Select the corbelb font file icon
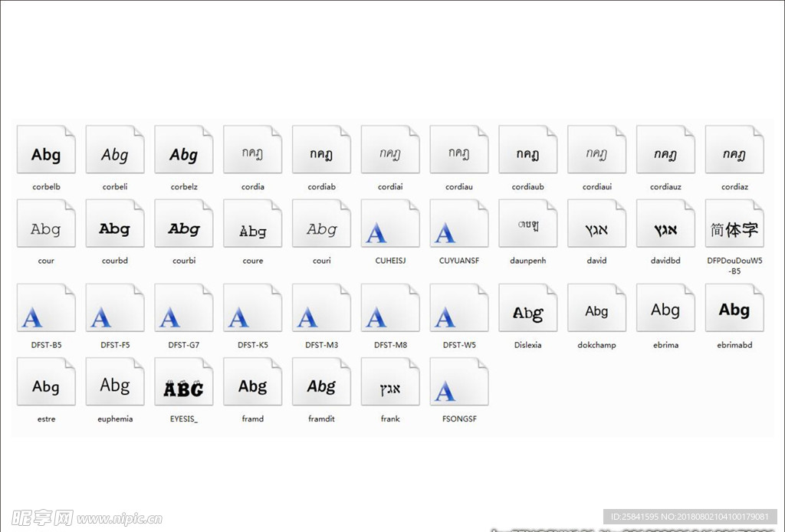Image resolution: width=785 pixels, height=532 pixels. point(46,151)
